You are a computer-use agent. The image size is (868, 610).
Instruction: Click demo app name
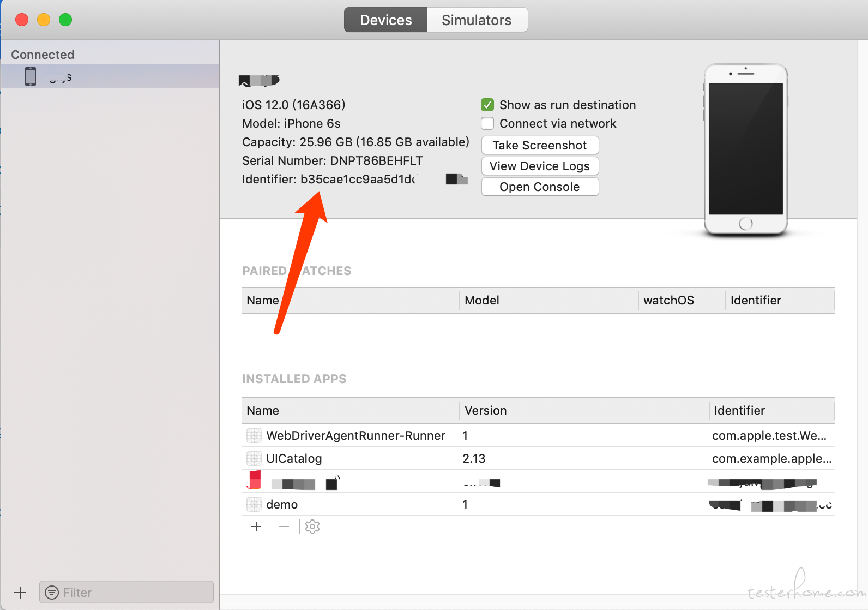coord(282,504)
